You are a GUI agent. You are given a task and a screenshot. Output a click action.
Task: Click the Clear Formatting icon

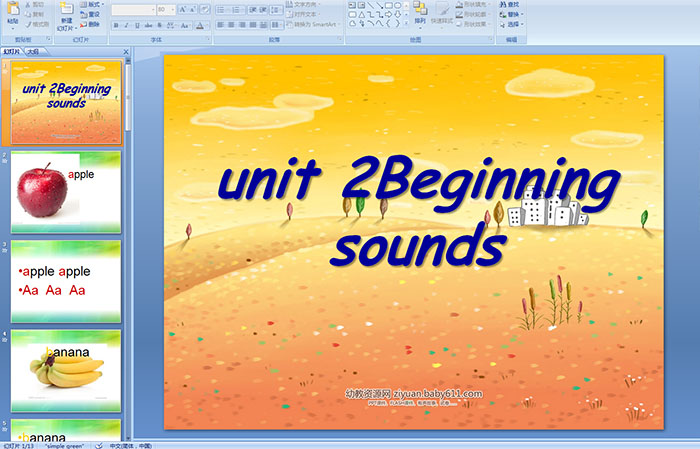205,10
